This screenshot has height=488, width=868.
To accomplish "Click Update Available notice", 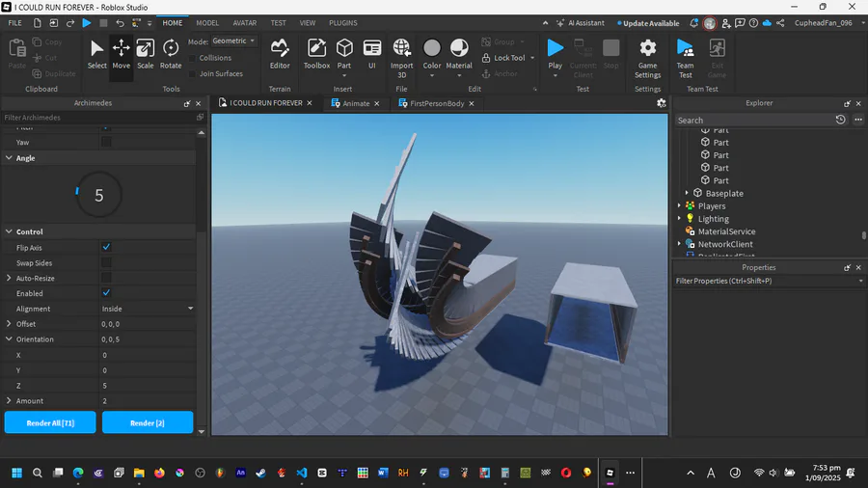I will 648,23.
